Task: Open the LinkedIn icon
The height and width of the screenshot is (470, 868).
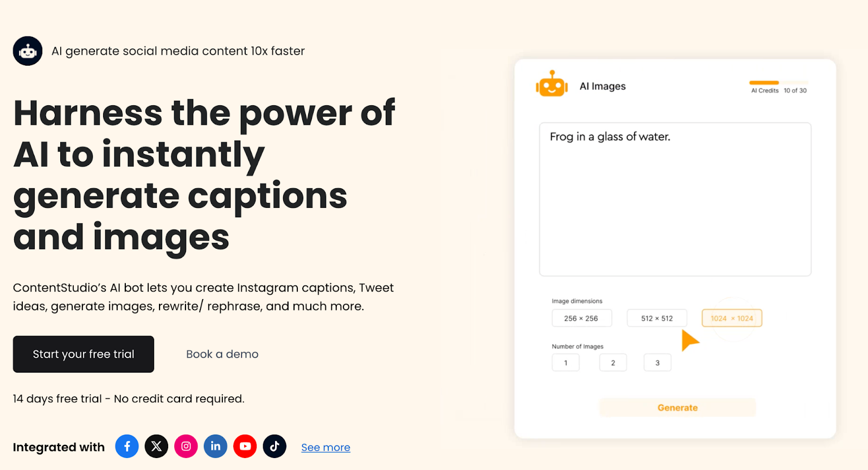Action: 215,446
